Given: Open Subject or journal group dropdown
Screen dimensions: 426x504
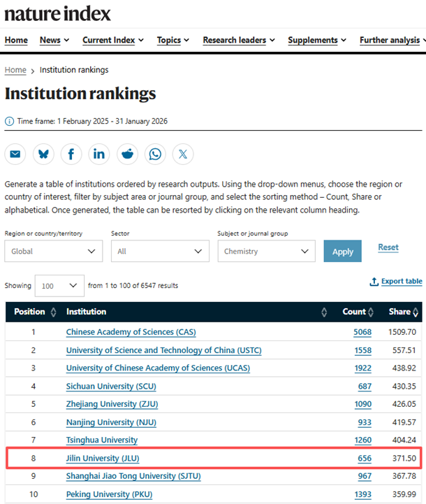Looking at the screenshot, I should (267, 251).
